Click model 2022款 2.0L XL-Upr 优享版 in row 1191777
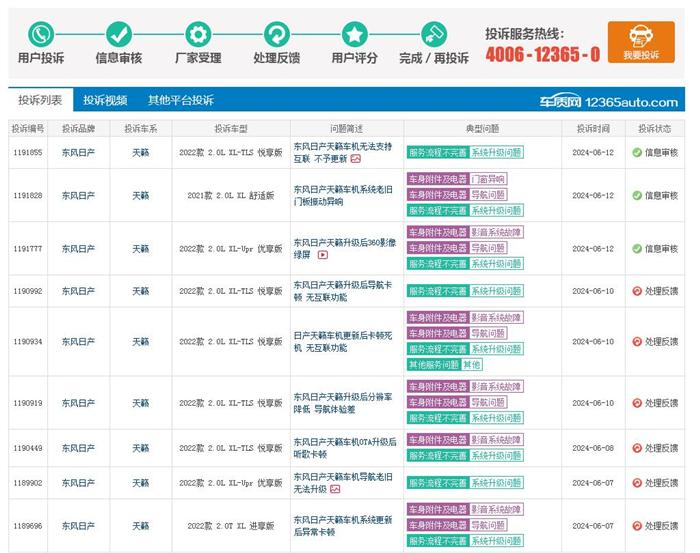This screenshot has height=553, width=700. [231, 249]
